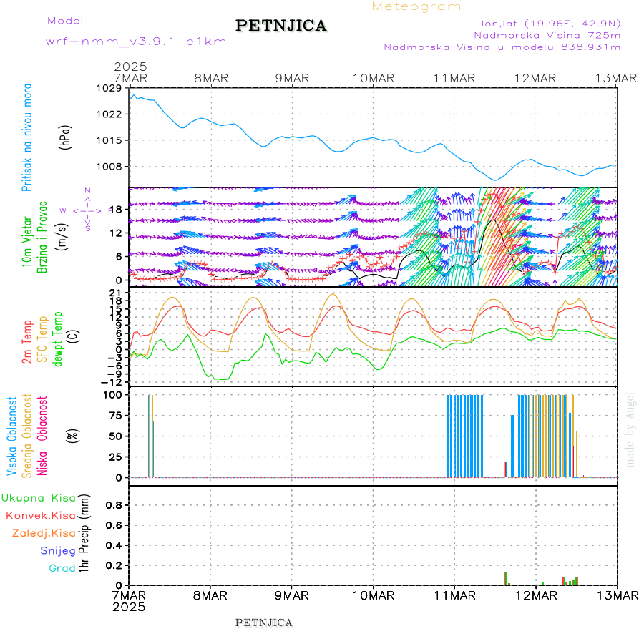Click the red '2m Temp' legend label
Viewport: 644px width, 644px height.
click(x=26, y=342)
